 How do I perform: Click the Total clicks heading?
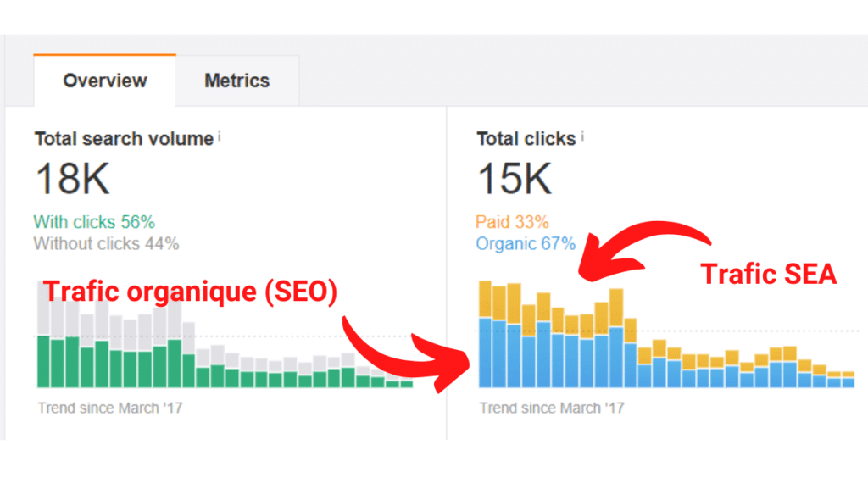[526, 139]
